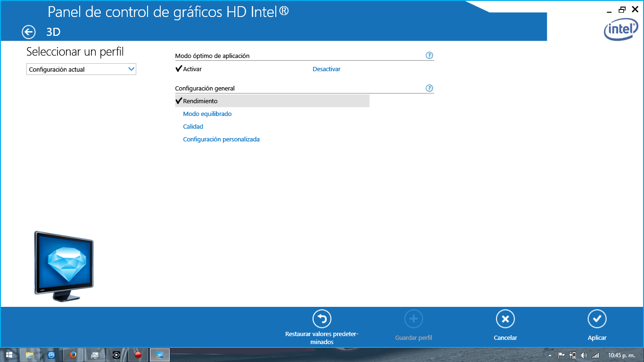
Task: Open the system monitor taskbar app
Action: pyautogui.click(x=94, y=355)
